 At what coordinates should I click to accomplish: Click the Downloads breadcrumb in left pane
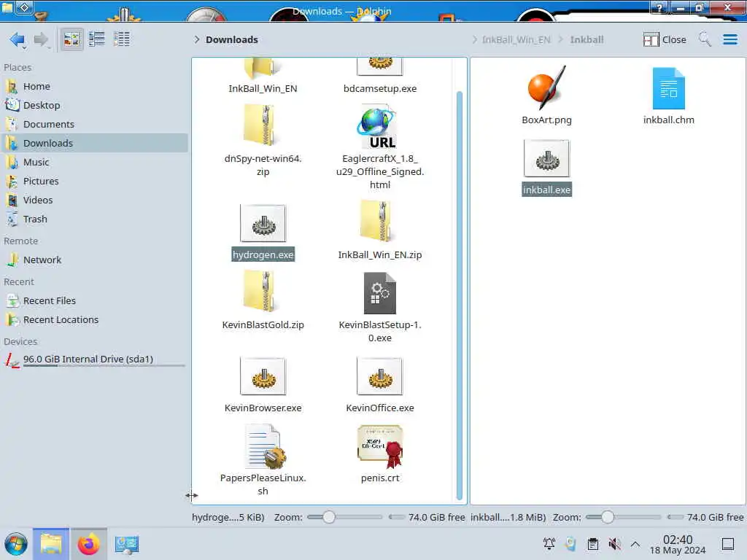(232, 39)
